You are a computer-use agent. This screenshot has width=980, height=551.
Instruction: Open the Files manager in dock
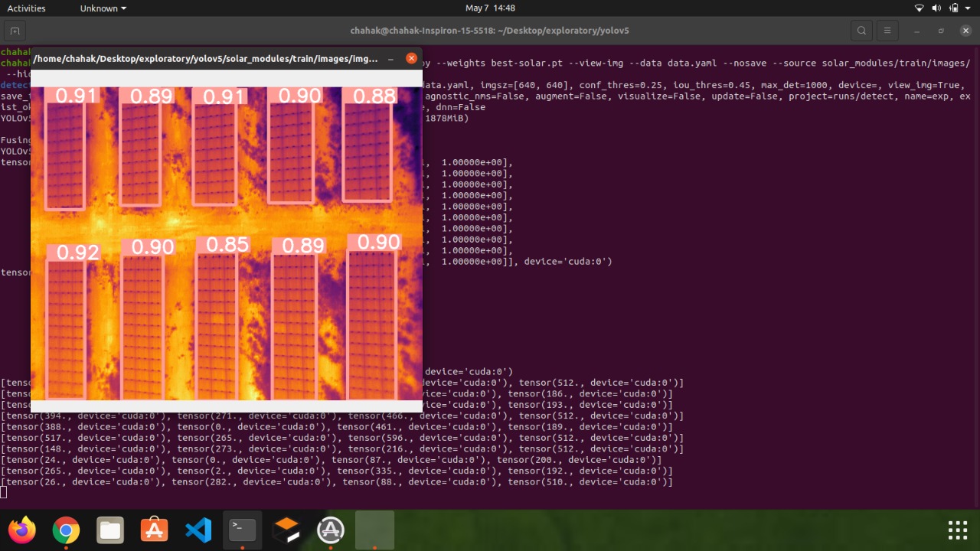[x=110, y=530]
